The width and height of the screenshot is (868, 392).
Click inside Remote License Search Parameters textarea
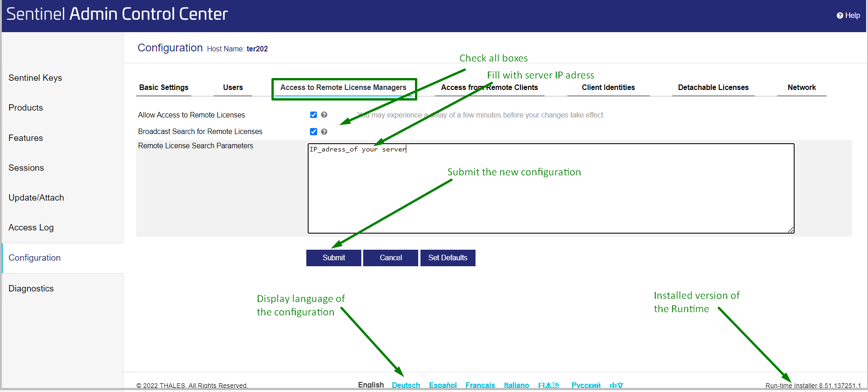point(551,189)
